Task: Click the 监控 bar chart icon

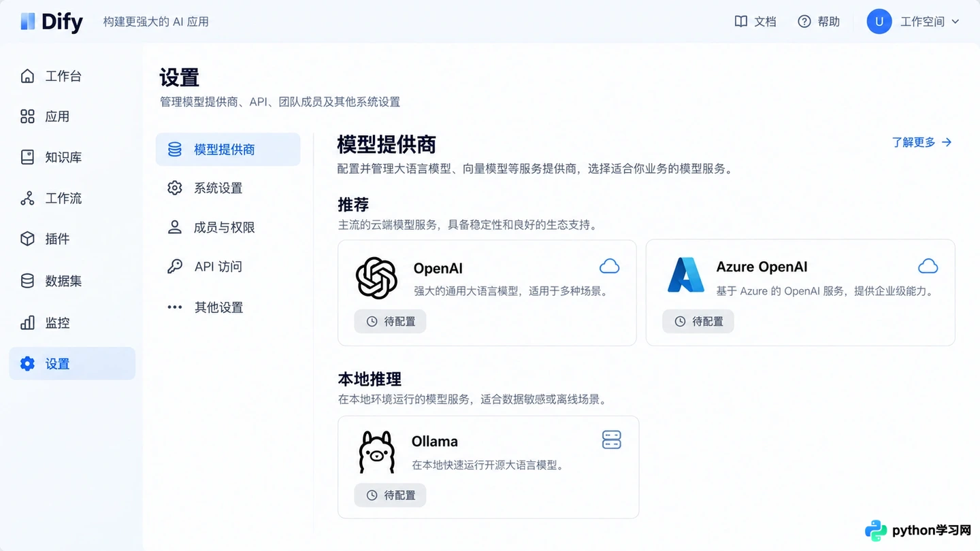Action: click(x=27, y=322)
